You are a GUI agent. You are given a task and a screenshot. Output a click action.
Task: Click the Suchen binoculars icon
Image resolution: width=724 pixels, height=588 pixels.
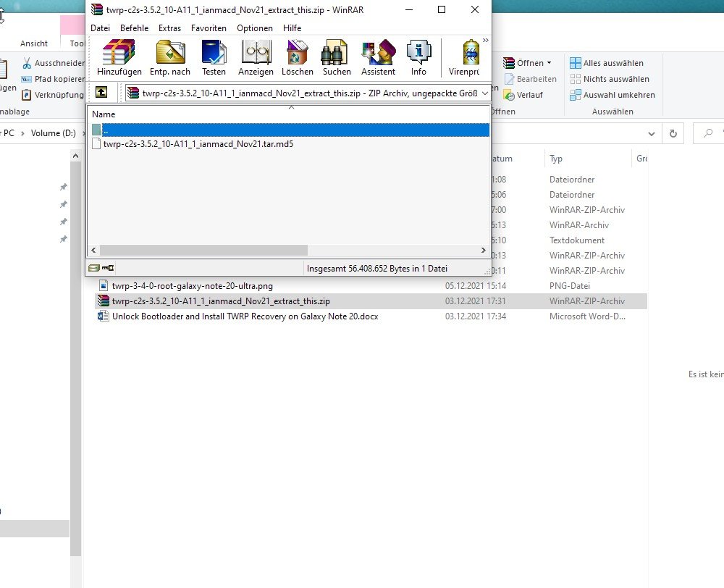tap(337, 58)
